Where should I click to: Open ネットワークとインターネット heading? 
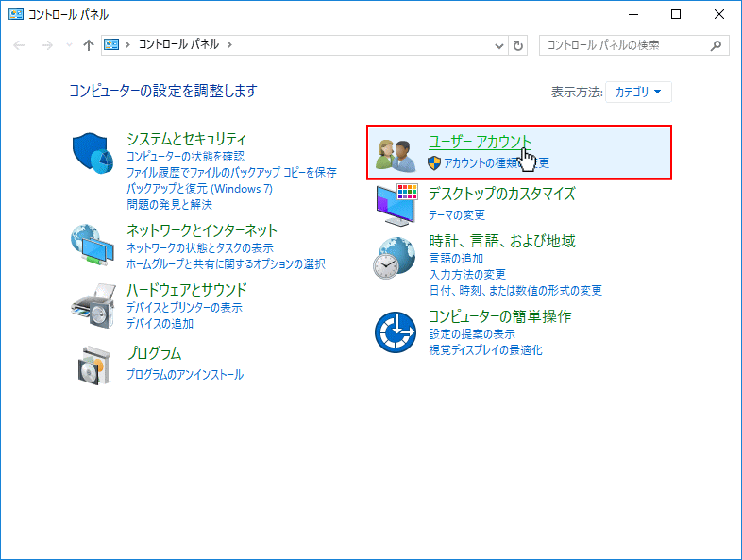pos(202,230)
